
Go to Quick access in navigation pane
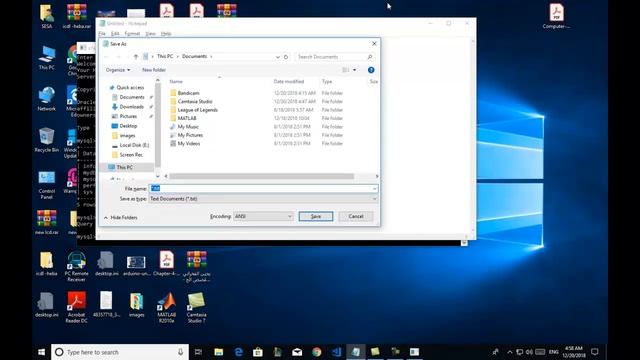pyautogui.click(x=130, y=87)
